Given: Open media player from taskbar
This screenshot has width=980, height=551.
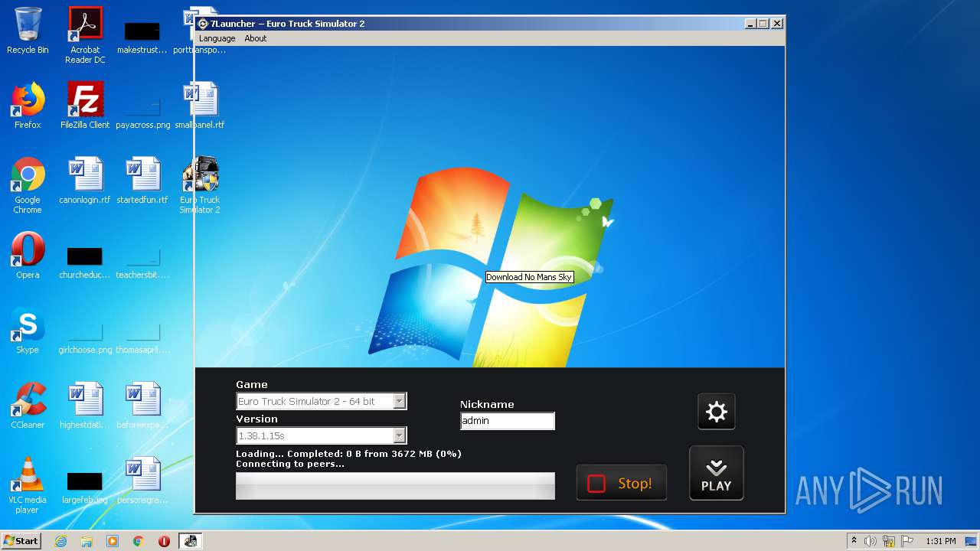Looking at the screenshot, I should [x=113, y=541].
